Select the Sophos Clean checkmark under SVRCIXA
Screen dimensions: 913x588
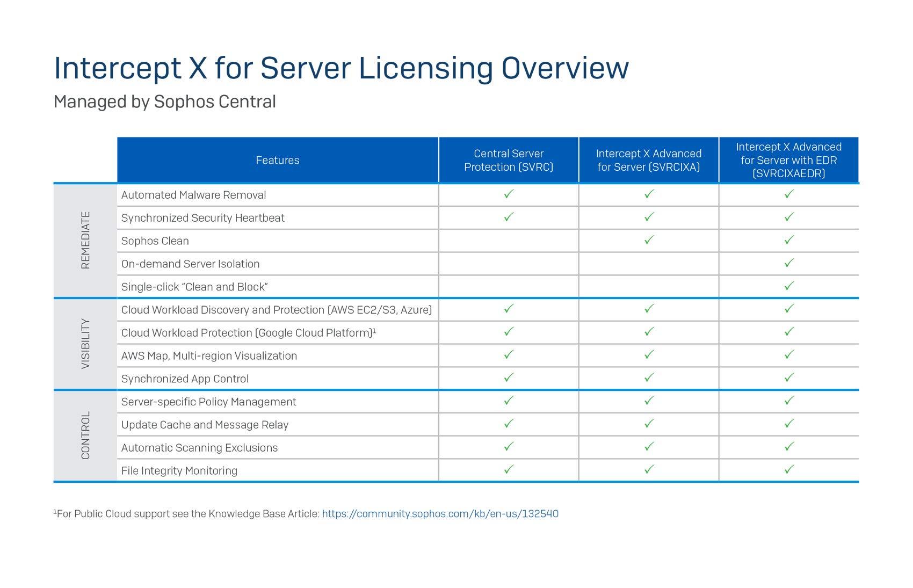[647, 241]
